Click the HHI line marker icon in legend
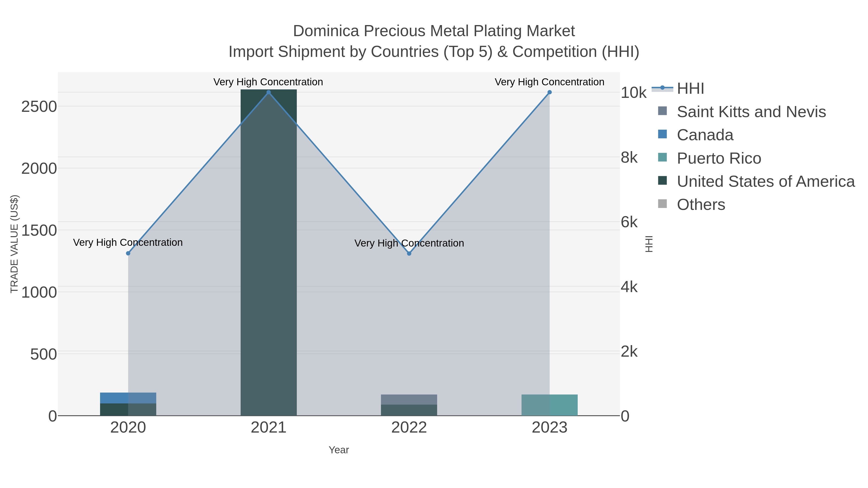This screenshot has height=488, width=868. 663,88
